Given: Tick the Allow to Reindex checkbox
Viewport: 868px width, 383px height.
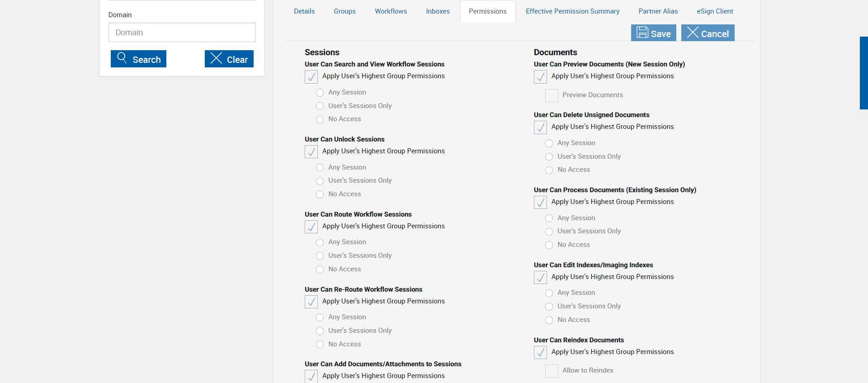Looking at the screenshot, I should pyautogui.click(x=552, y=371).
